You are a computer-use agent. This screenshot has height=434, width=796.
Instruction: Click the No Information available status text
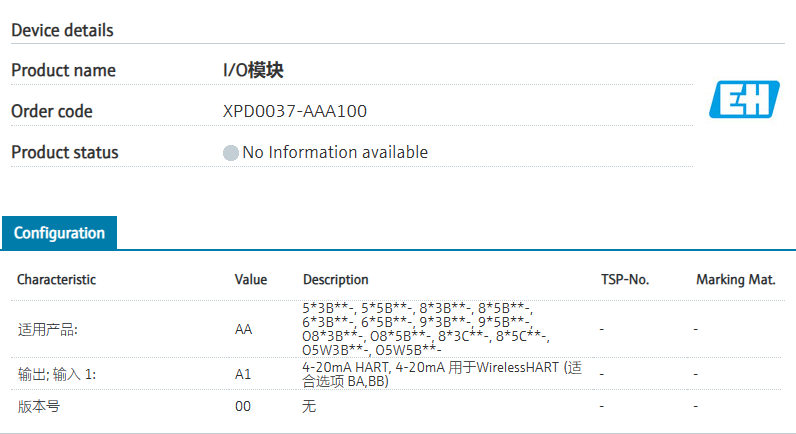click(335, 152)
